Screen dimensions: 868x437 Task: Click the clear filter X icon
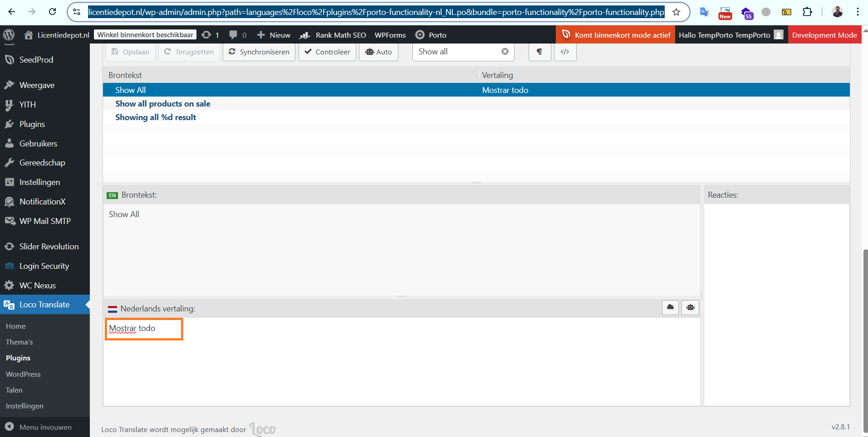(x=505, y=52)
